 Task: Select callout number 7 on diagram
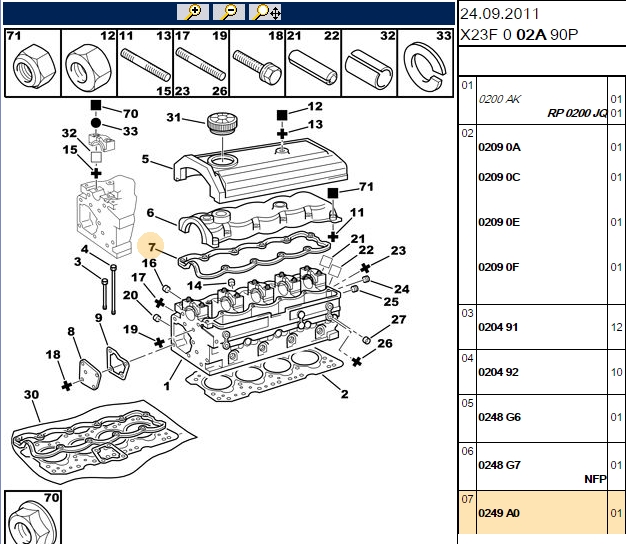click(x=151, y=247)
